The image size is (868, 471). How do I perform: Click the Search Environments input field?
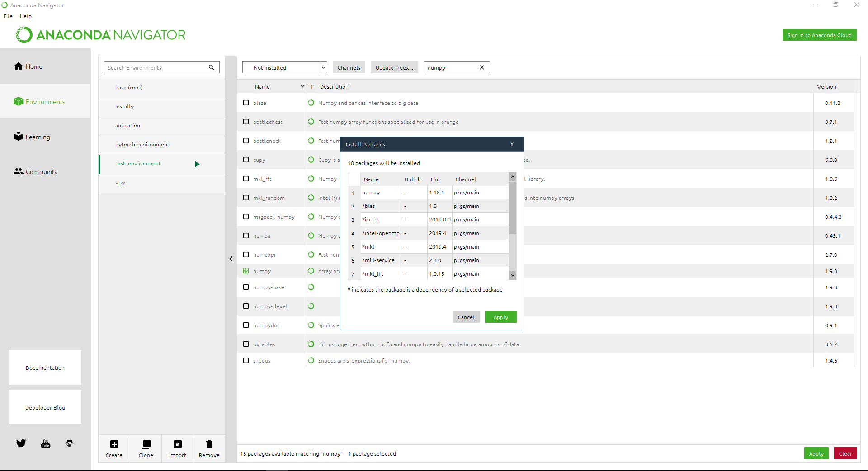click(x=156, y=68)
